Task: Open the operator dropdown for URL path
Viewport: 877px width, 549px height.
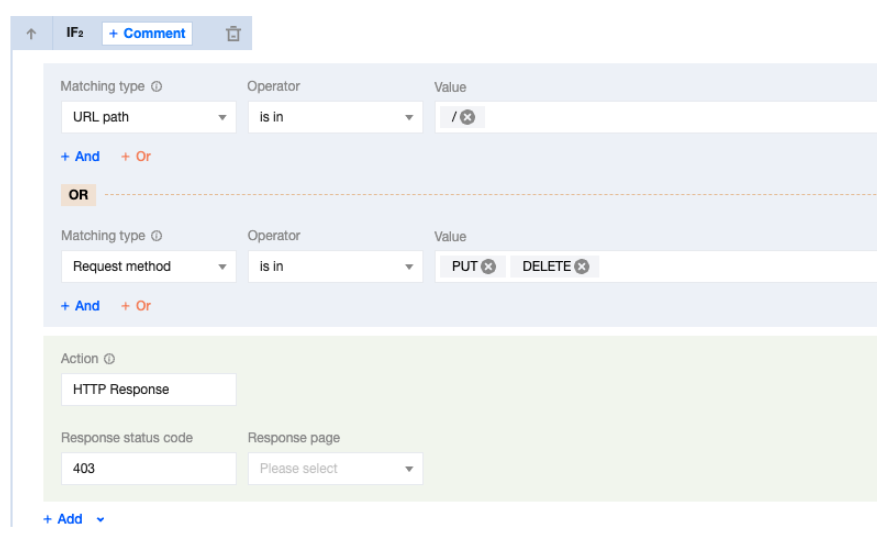Action: click(335, 117)
